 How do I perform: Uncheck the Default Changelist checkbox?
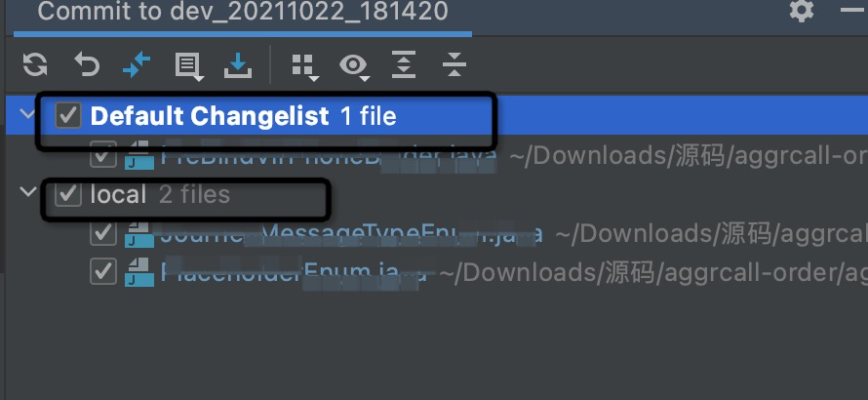click(x=68, y=115)
